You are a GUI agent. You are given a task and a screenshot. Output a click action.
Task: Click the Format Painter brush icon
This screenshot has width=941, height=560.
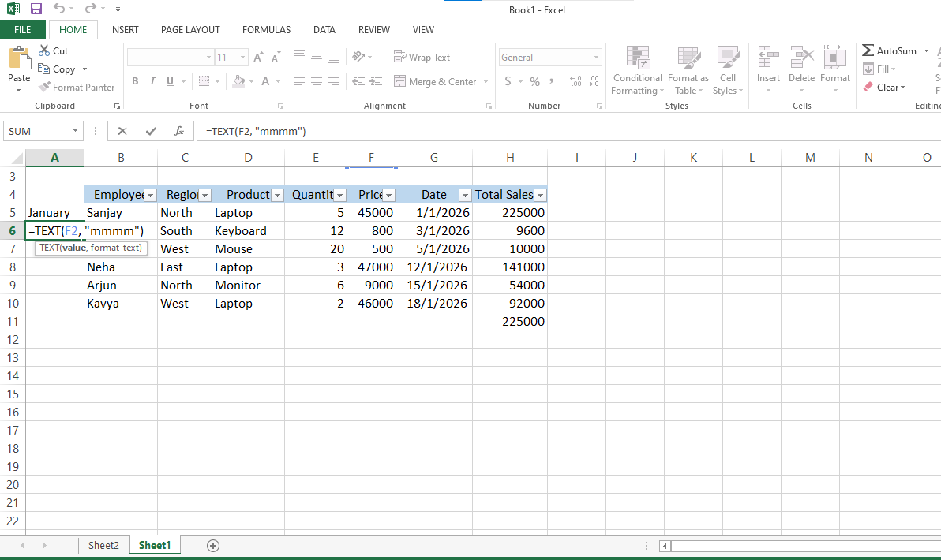pyautogui.click(x=44, y=88)
